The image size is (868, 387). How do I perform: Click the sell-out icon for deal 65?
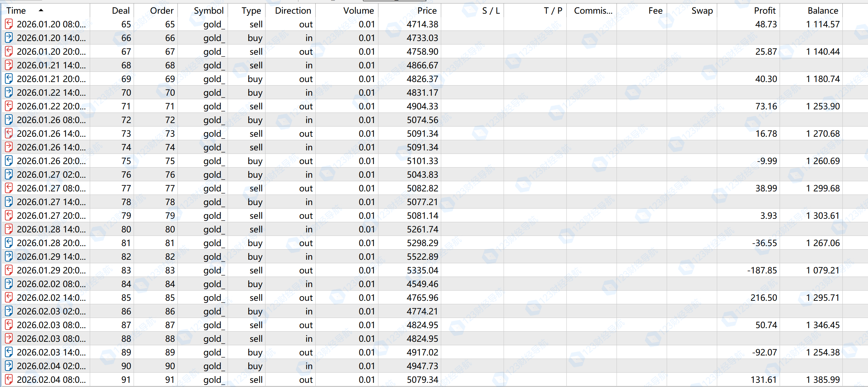pos(9,24)
